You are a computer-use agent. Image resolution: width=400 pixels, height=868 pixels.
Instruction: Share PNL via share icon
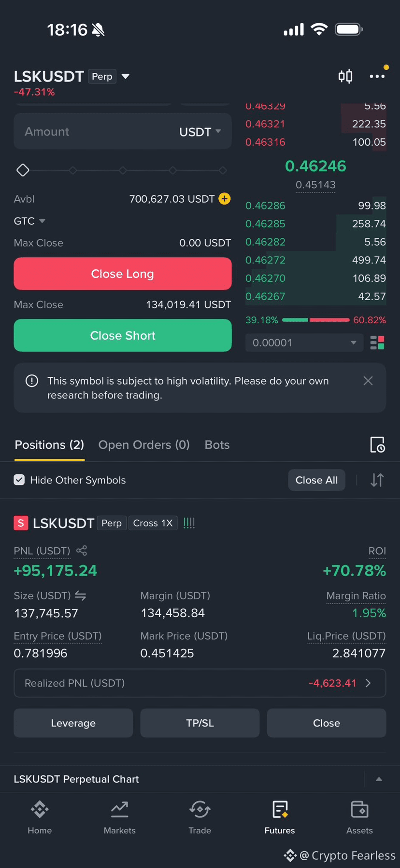[x=82, y=551]
